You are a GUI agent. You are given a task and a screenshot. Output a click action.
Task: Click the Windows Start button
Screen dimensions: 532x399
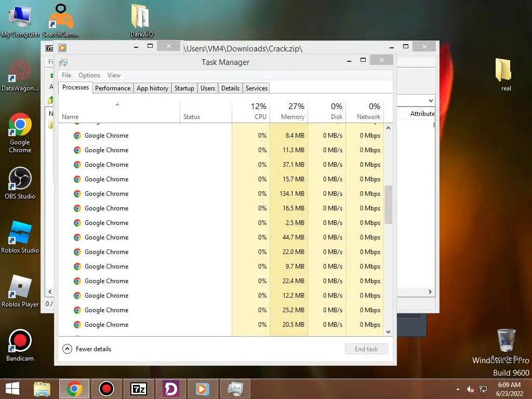(x=12, y=389)
